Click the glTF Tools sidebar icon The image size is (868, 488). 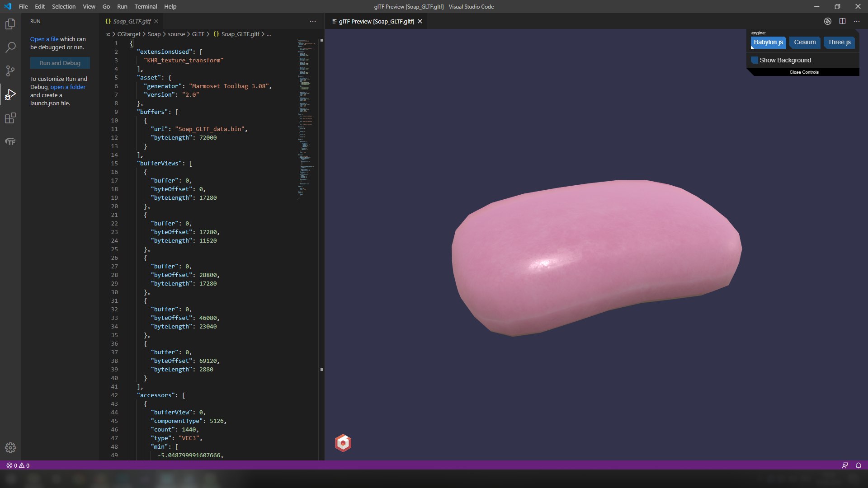tap(10, 142)
